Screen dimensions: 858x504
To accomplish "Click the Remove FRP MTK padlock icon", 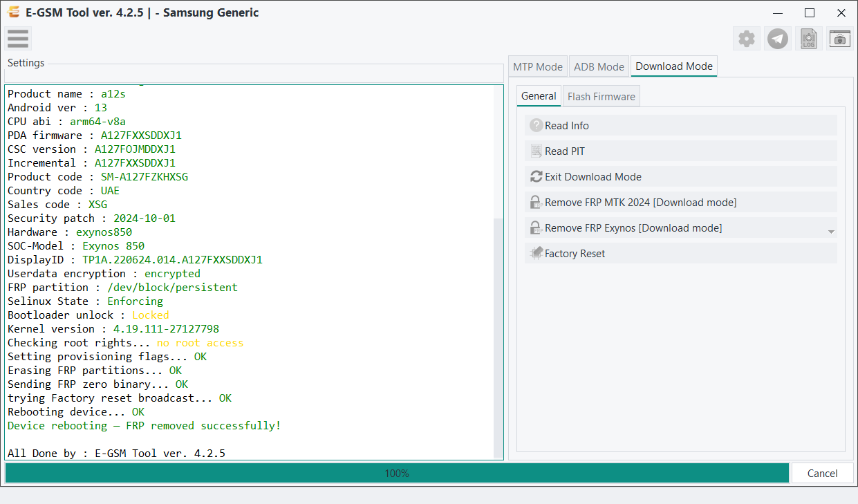I will point(536,202).
